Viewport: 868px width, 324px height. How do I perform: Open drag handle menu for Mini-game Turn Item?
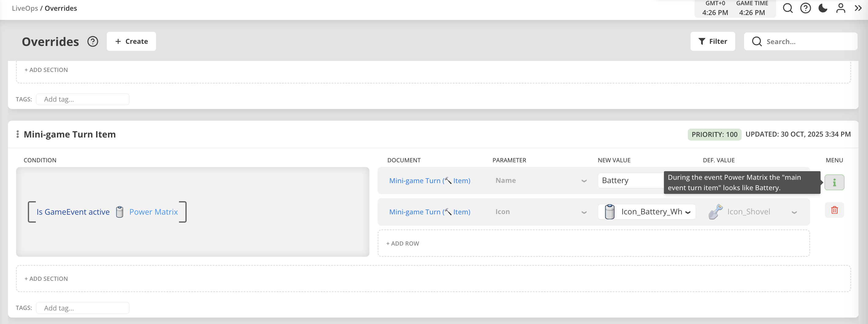[17, 134]
